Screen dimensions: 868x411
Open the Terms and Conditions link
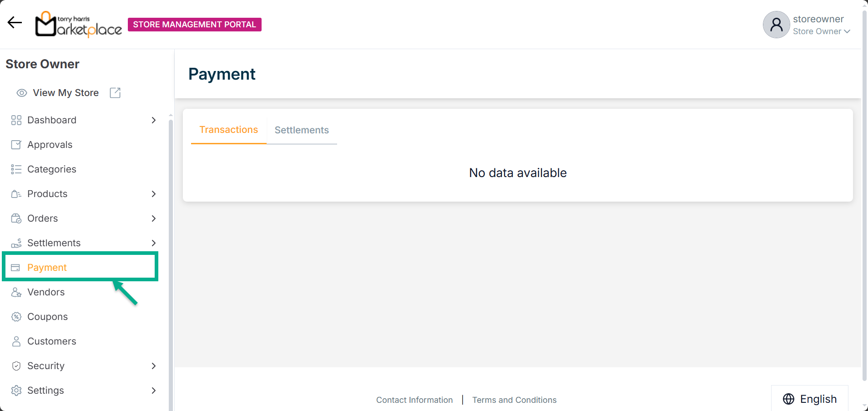click(x=514, y=400)
